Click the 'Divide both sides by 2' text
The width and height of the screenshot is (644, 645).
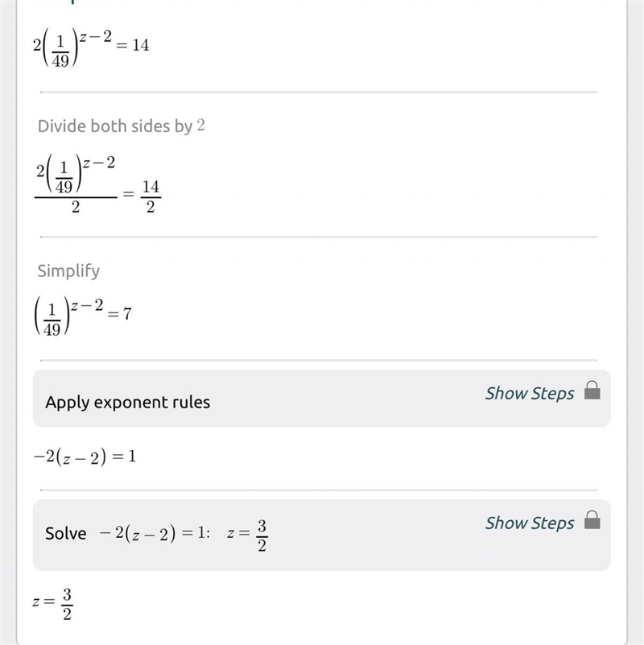click(x=121, y=126)
